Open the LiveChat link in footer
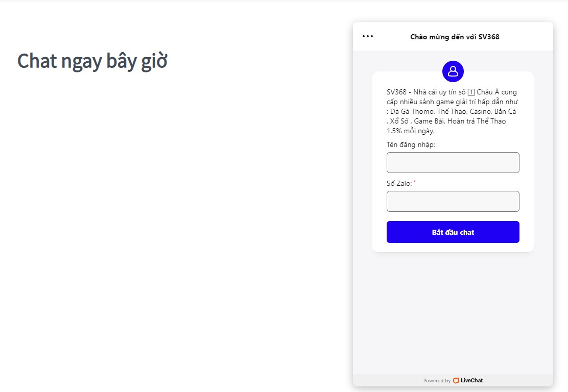 468,380
